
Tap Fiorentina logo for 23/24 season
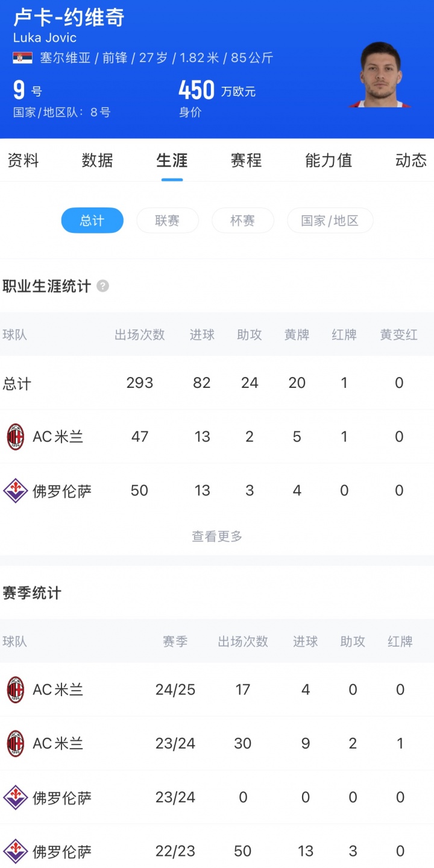click(16, 797)
